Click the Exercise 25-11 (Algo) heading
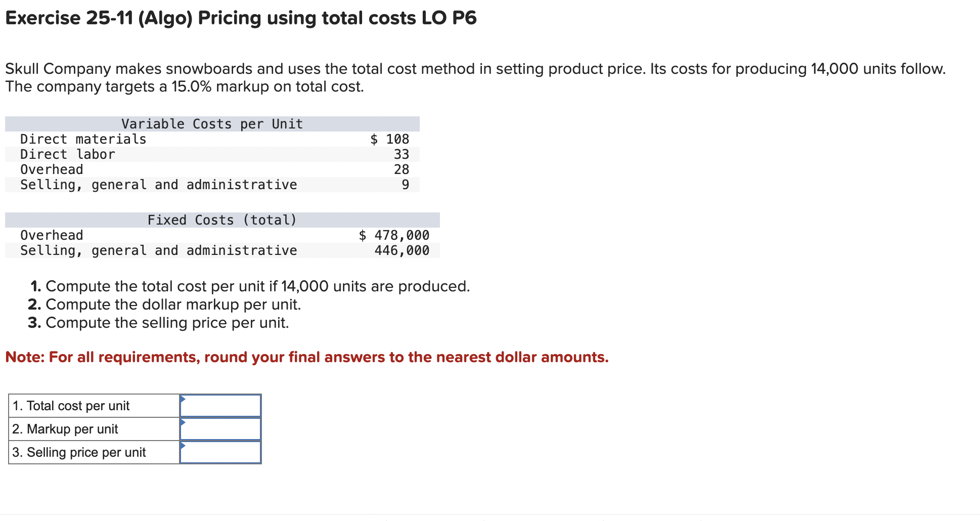The width and height of the screenshot is (980, 521). (240, 18)
